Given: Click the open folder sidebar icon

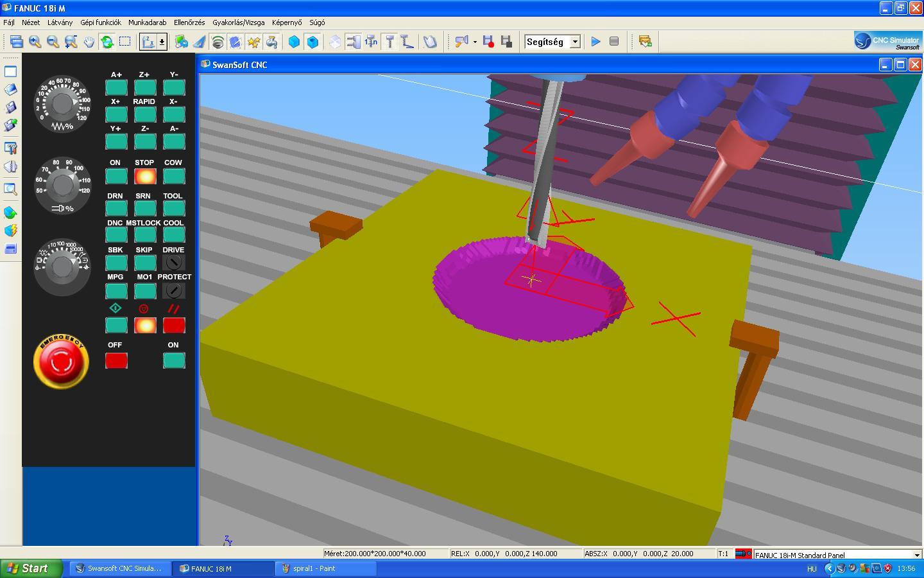Looking at the screenshot, I should (10, 89).
